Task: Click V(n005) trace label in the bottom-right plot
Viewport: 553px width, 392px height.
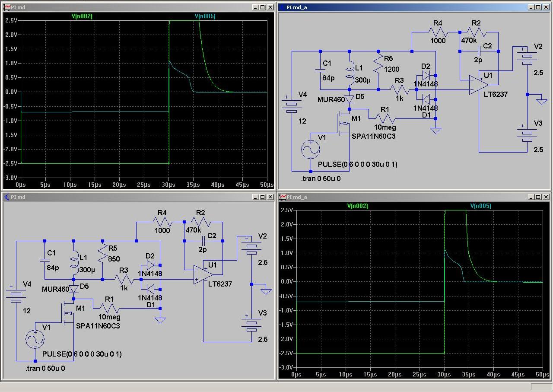Action: pos(480,206)
